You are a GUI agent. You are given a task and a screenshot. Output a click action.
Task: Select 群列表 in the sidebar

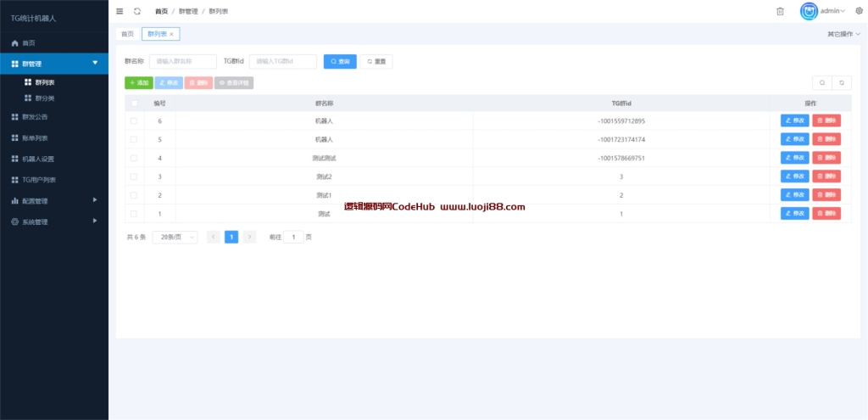54,82
